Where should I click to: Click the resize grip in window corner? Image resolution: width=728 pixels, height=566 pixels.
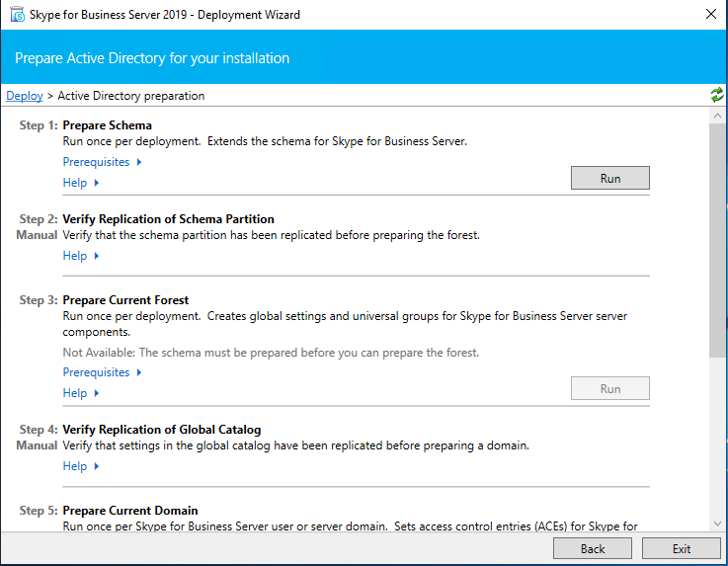coord(721,559)
